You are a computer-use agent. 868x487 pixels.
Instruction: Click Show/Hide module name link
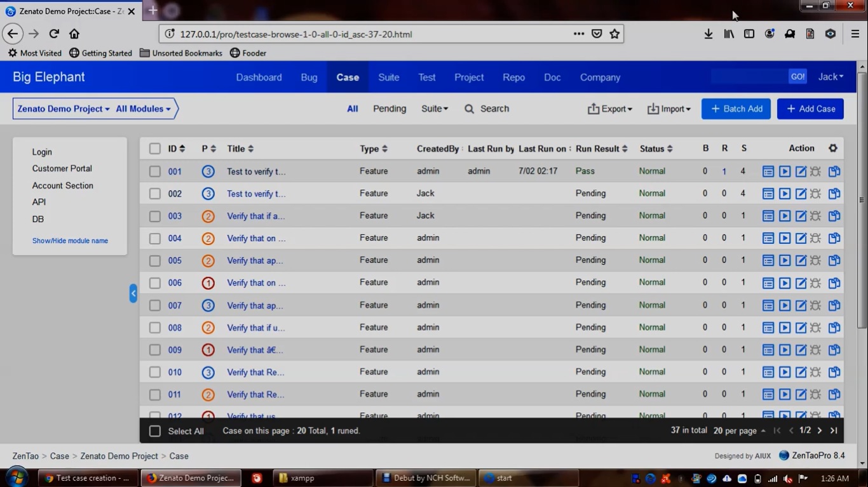tap(70, 241)
